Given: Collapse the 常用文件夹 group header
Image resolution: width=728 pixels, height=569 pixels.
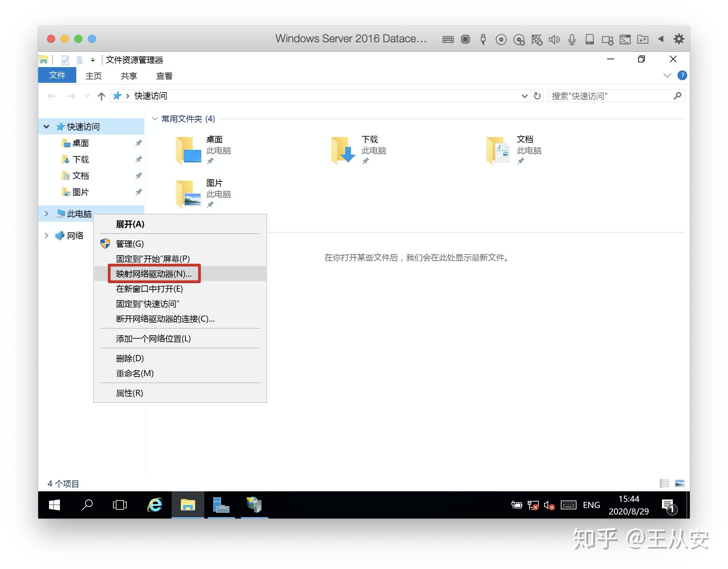Looking at the screenshot, I should (155, 119).
